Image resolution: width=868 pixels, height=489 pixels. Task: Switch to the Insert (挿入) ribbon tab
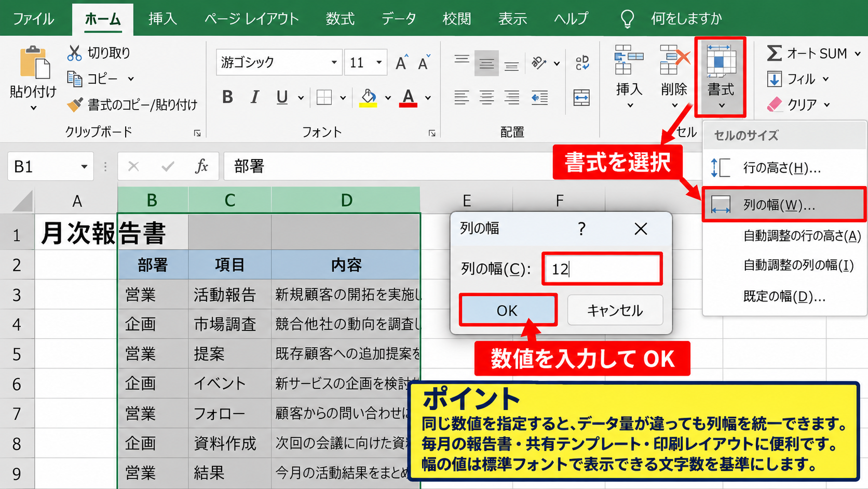tap(162, 19)
